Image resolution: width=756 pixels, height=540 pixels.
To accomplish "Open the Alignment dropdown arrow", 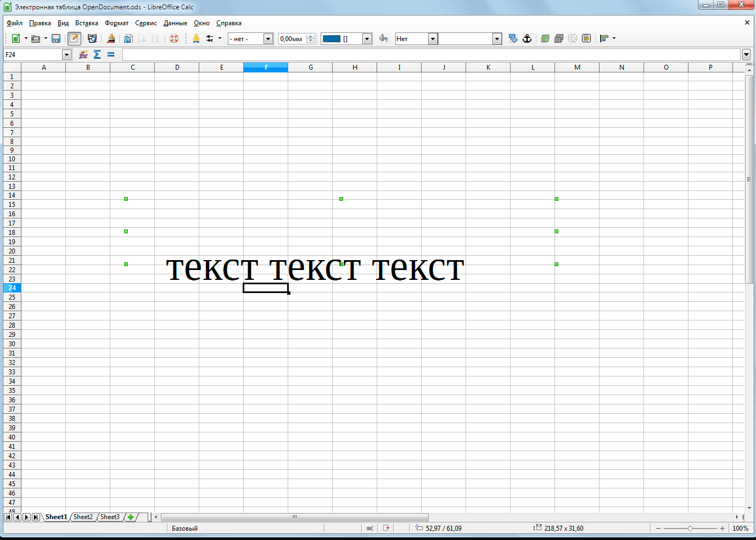I will [614, 38].
